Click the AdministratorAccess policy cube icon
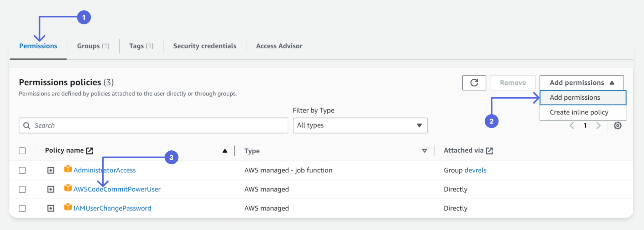This screenshot has height=230, width=644. [68, 169]
